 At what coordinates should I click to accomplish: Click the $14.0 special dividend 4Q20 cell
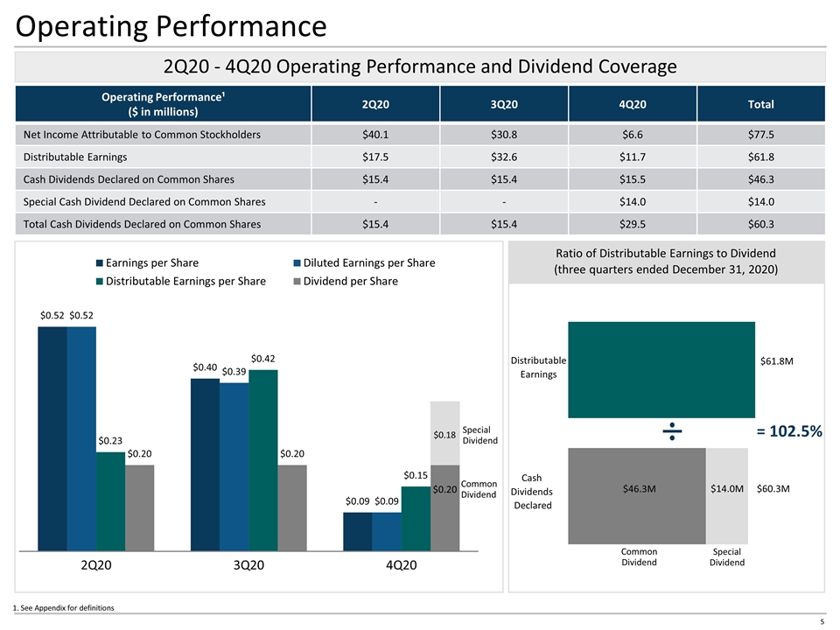pos(633,202)
